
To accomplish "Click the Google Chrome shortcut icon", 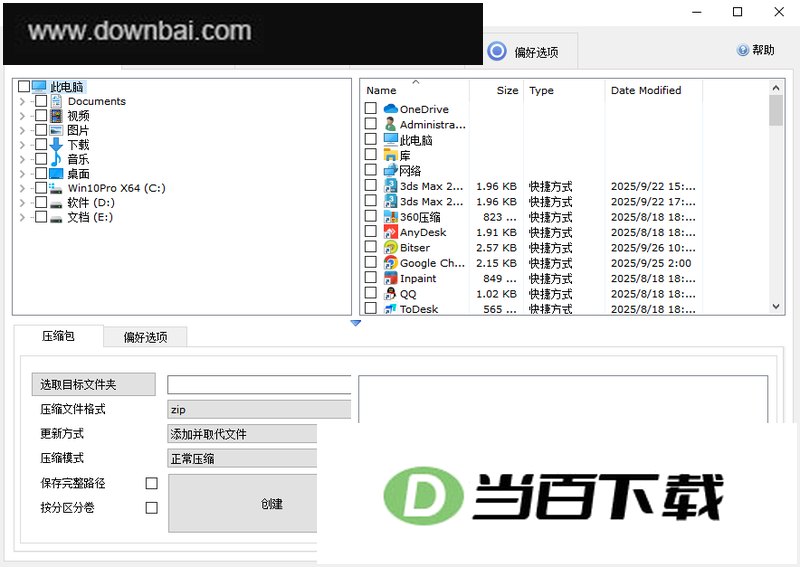I will [x=390, y=262].
